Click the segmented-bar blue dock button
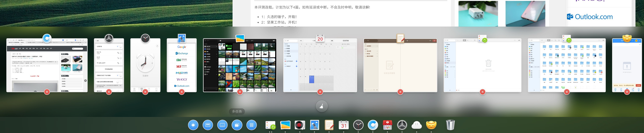This screenshot has width=644, height=133. (x=208, y=125)
